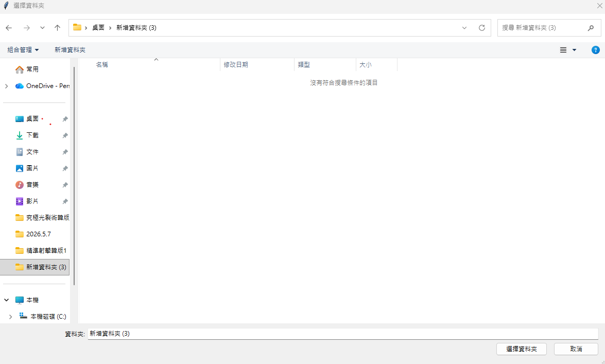The image size is (605, 364).
Task: Refresh the current folder view
Action: 482,28
